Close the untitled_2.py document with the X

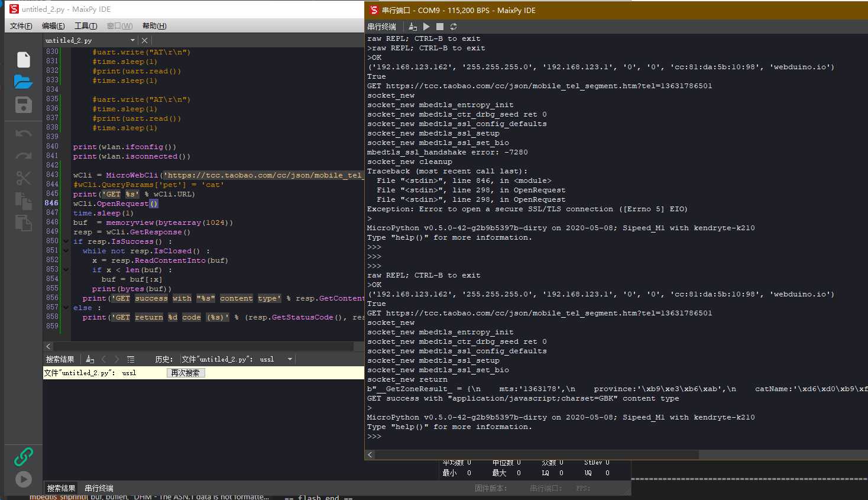click(145, 40)
